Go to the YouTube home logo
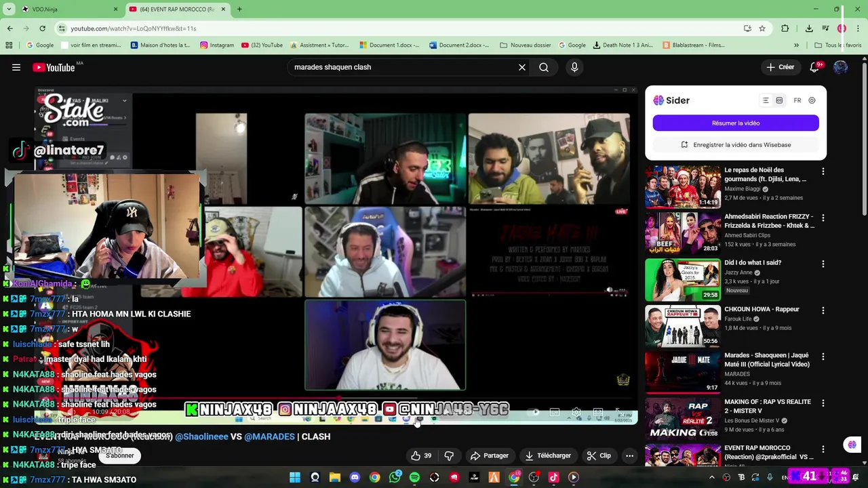The height and width of the screenshot is (488, 868). pyautogui.click(x=54, y=67)
